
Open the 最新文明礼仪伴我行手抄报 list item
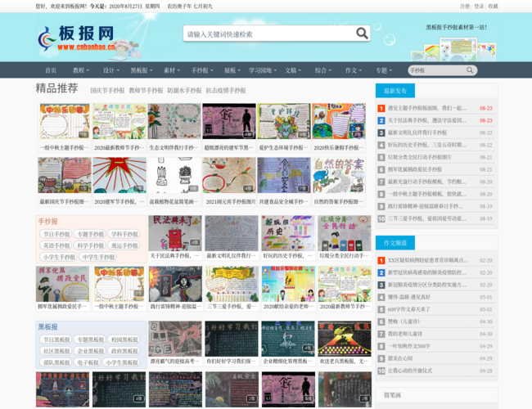click(x=417, y=133)
